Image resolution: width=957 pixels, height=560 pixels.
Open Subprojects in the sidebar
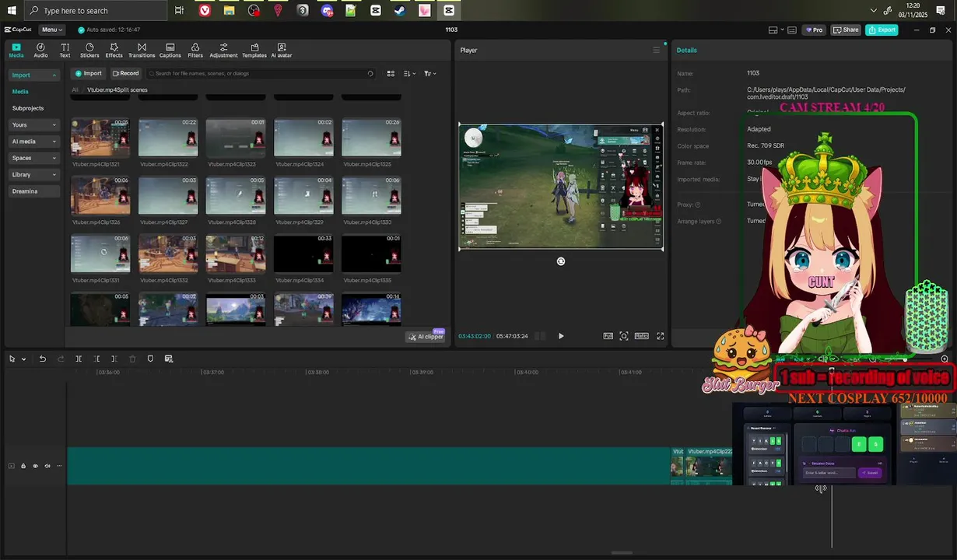pyautogui.click(x=28, y=108)
